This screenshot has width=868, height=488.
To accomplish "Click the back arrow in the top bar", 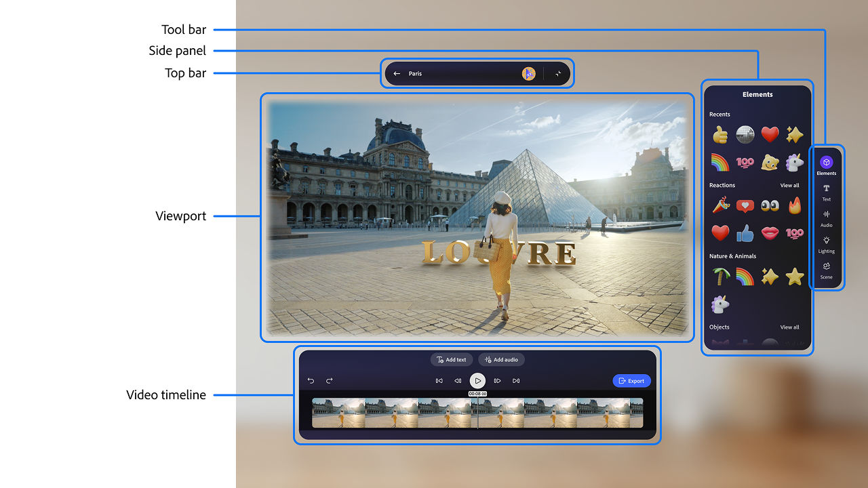I will coord(397,73).
